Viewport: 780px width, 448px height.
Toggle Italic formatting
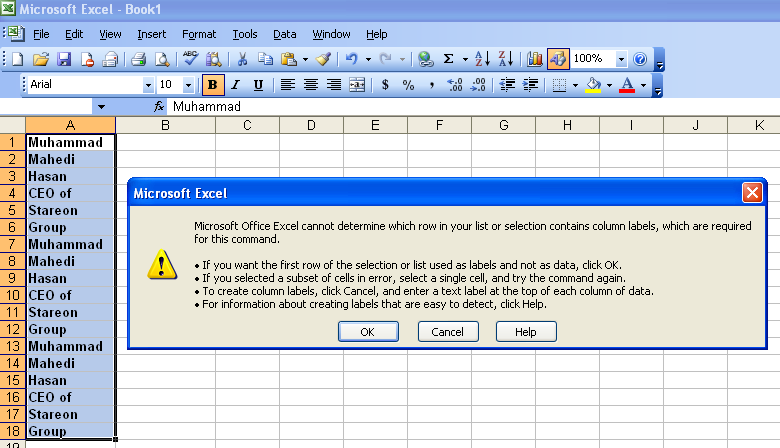point(235,85)
